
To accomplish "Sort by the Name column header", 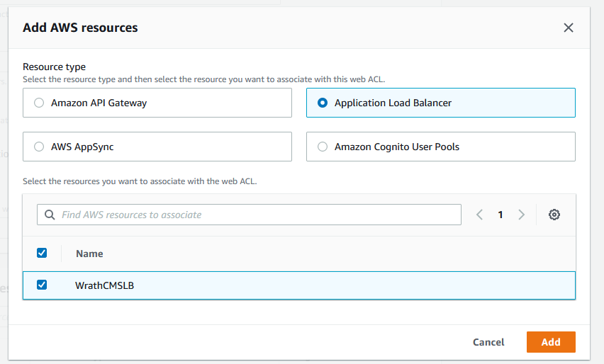I will point(89,254).
